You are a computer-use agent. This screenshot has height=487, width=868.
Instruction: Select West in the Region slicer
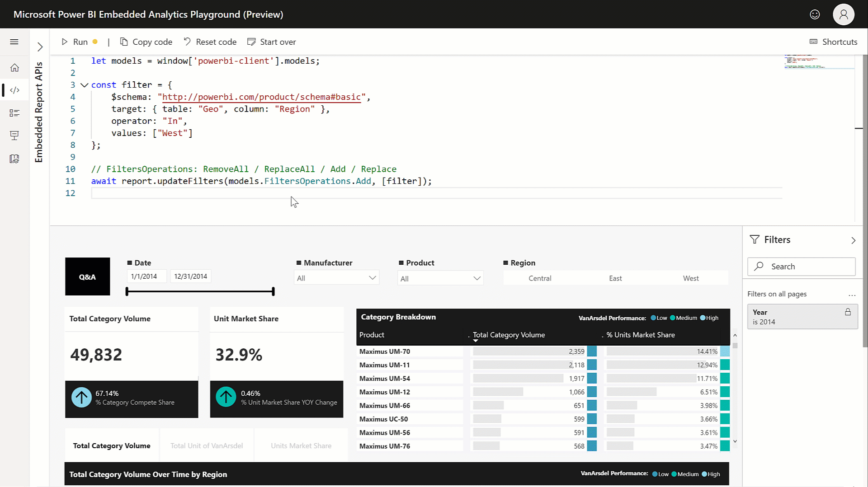pos(691,278)
